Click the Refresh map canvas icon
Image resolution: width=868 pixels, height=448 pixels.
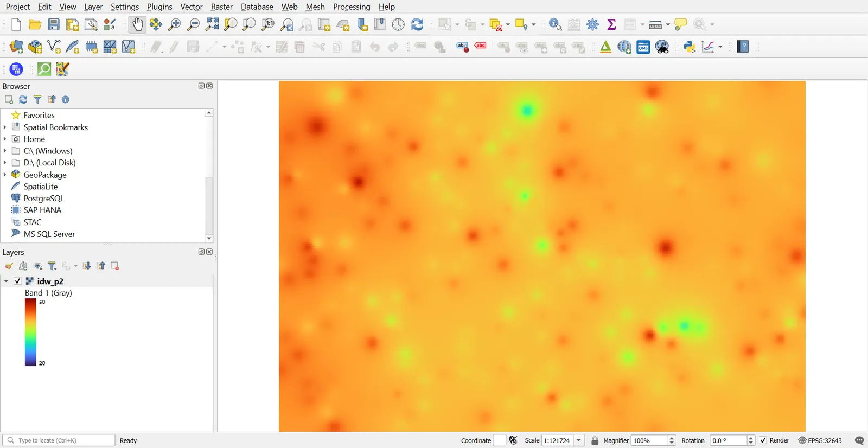coord(417,24)
